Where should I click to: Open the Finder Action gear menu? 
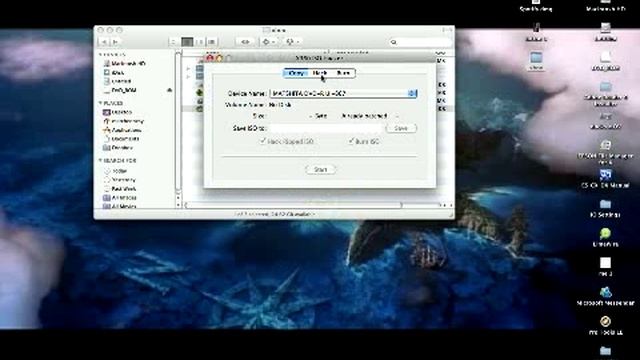[x=269, y=42]
